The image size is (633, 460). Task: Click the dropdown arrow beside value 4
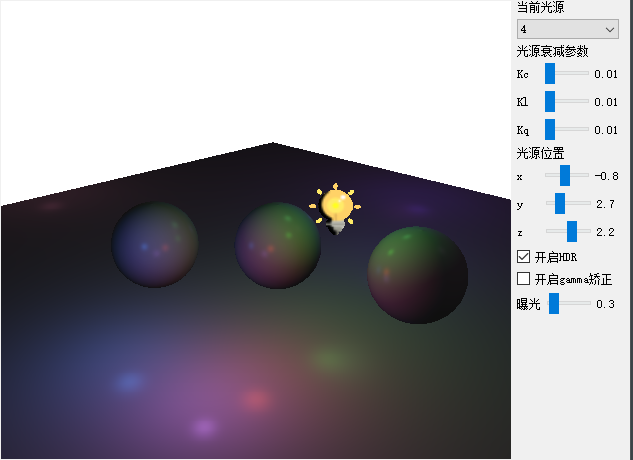[610, 29]
